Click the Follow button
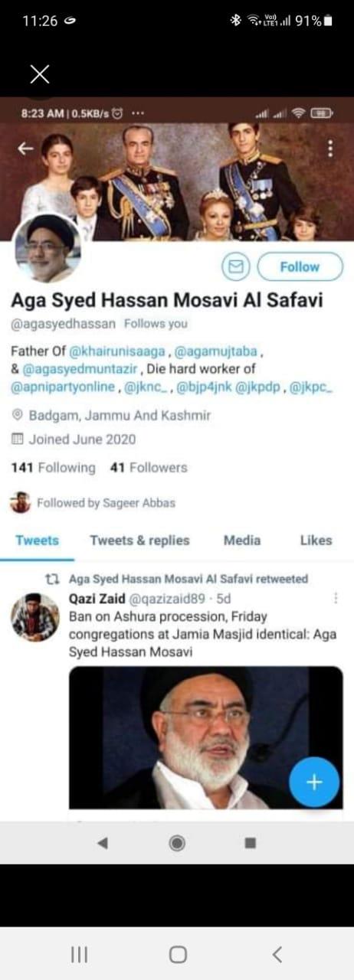 pyautogui.click(x=300, y=266)
